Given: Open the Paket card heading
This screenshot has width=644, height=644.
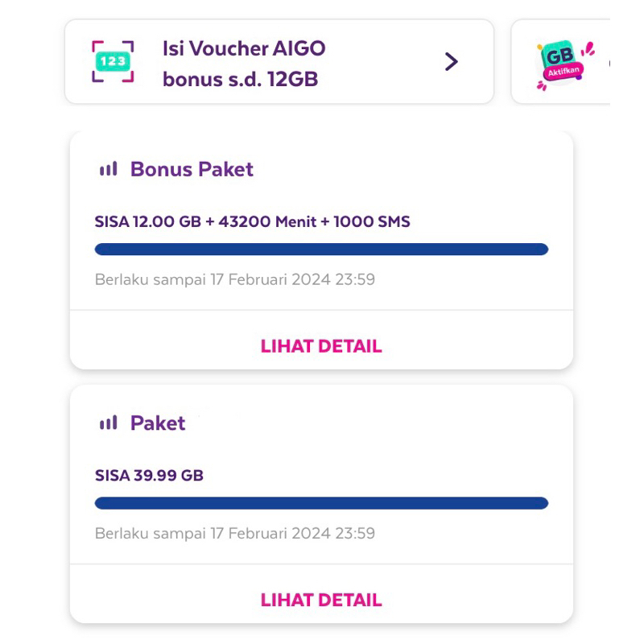Looking at the screenshot, I should (158, 423).
